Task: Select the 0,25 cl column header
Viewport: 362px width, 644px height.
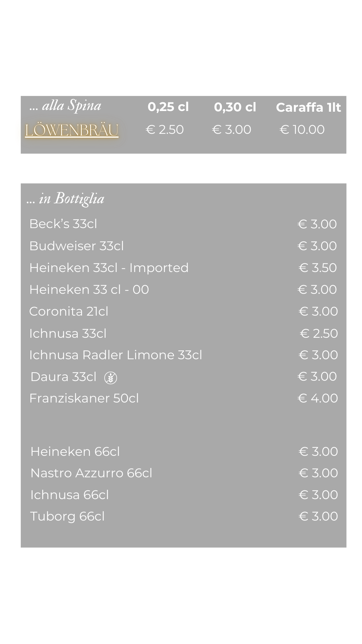Action: coord(168,107)
